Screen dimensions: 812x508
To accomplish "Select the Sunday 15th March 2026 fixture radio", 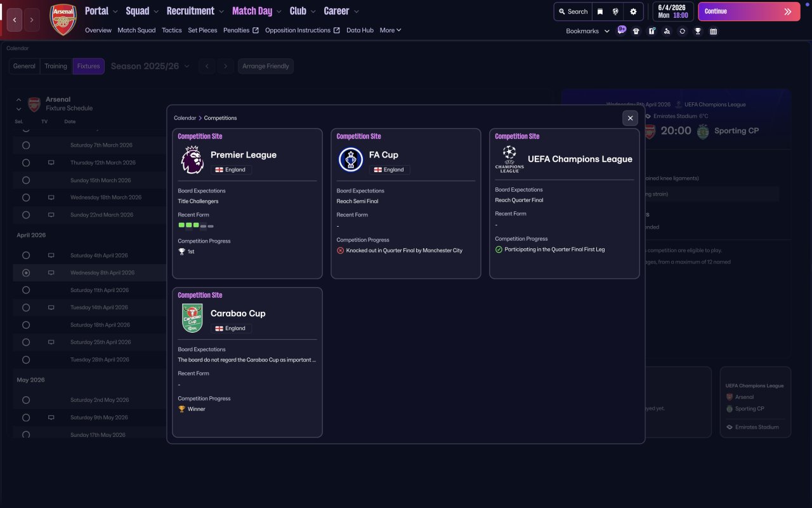I will [26, 180].
